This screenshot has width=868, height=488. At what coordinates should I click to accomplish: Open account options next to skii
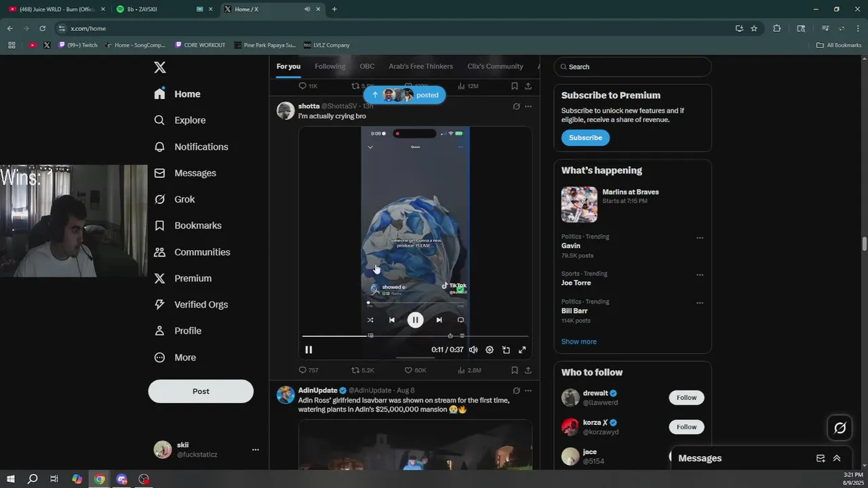tap(256, 449)
